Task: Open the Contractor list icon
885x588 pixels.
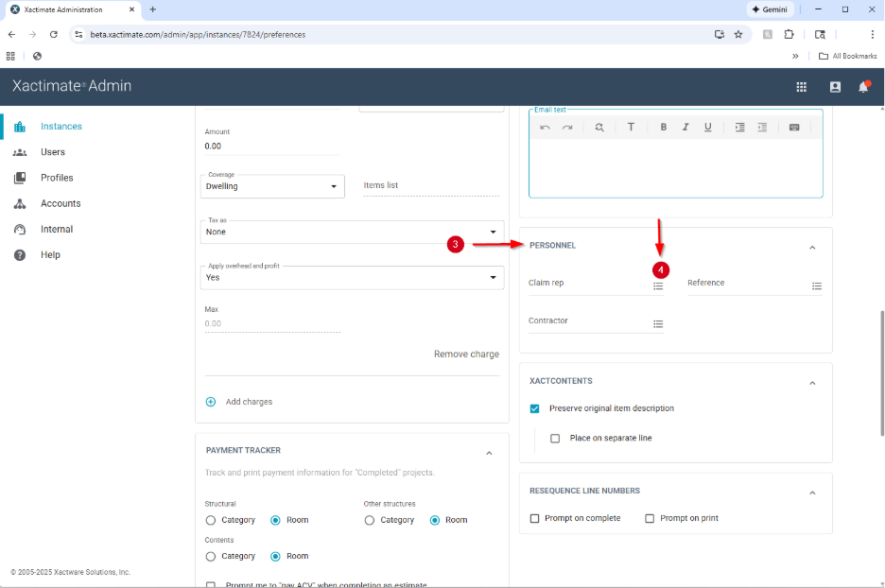Action: pos(658,324)
